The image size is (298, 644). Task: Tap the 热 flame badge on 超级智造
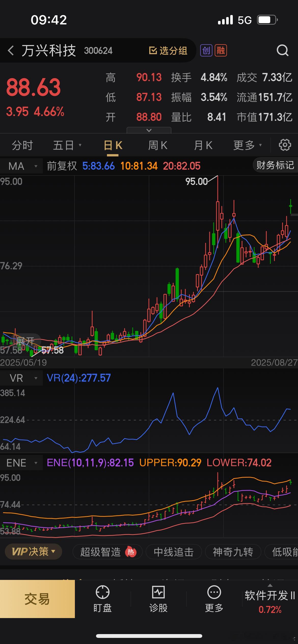(131, 552)
